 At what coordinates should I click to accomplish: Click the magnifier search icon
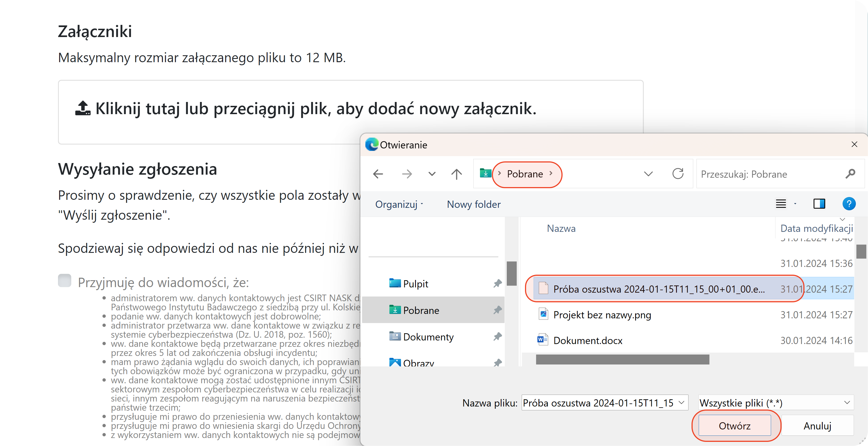[x=850, y=174]
